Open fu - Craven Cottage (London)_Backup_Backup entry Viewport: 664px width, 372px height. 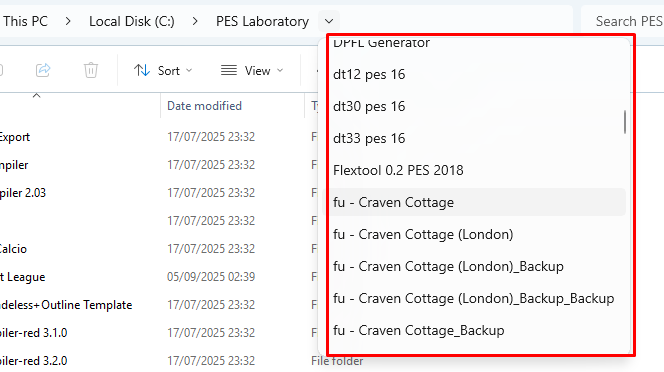point(477,298)
